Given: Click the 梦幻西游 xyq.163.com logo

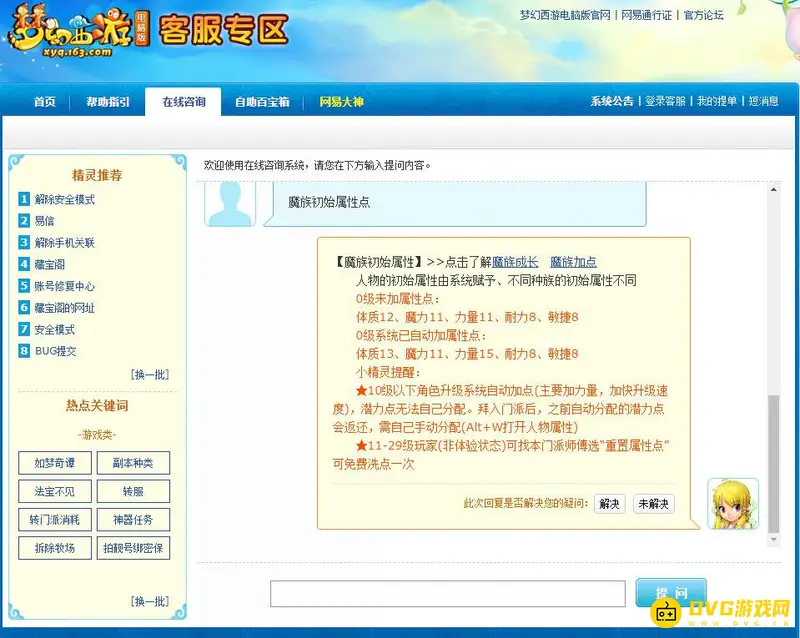Looking at the screenshot, I should point(78,32).
